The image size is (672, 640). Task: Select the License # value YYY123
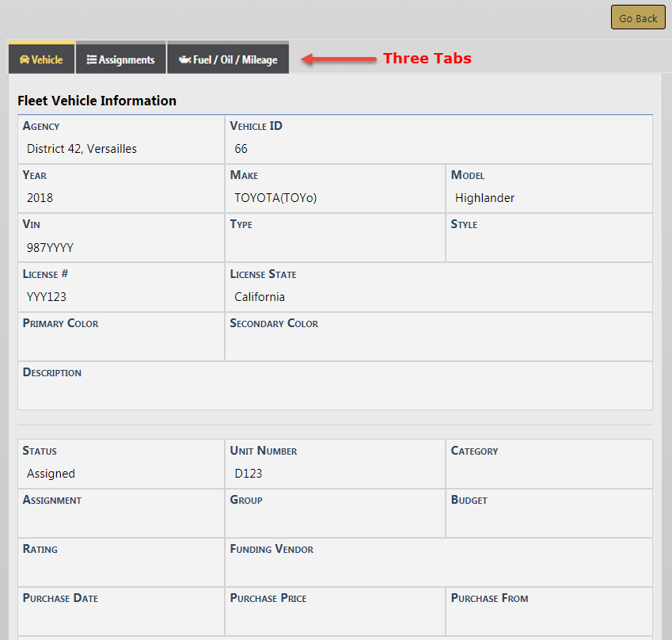click(47, 297)
